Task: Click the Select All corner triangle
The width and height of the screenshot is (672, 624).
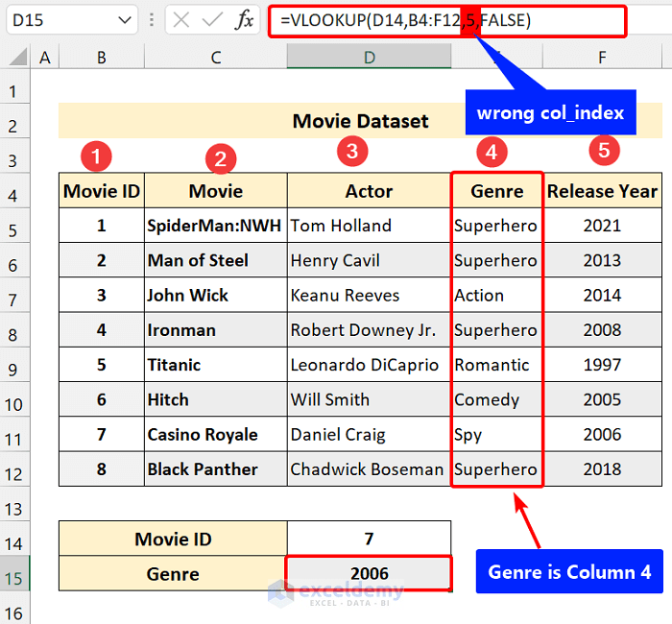Action: click(16, 58)
